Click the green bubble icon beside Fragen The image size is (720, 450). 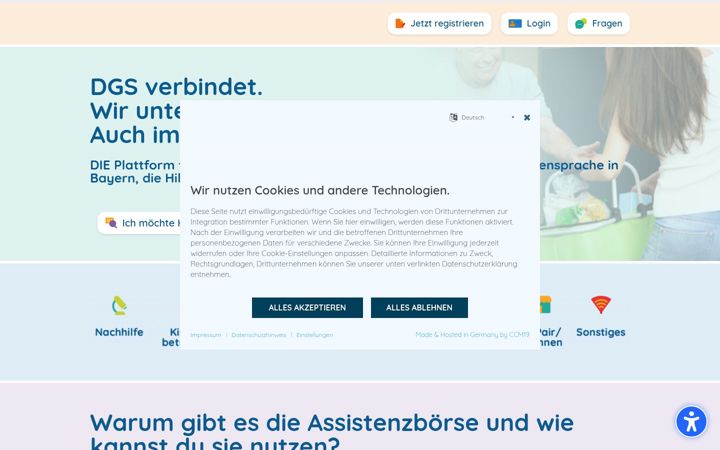tap(581, 23)
